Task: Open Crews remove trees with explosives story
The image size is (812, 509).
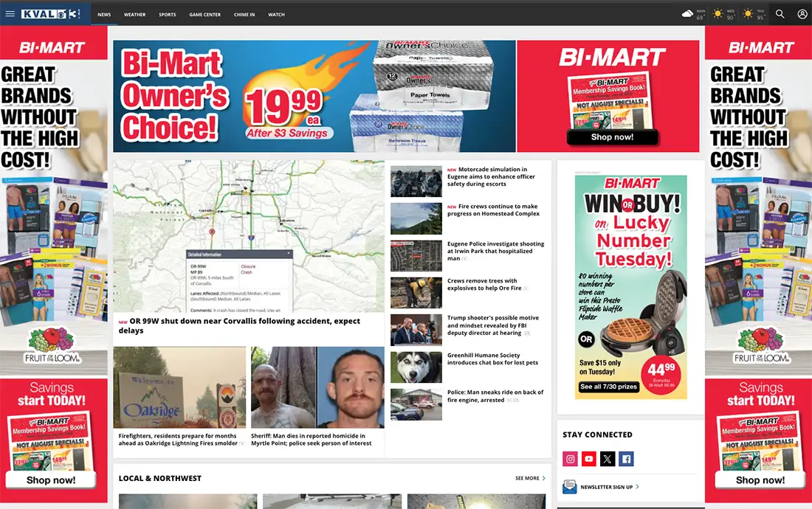Action: (485, 285)
